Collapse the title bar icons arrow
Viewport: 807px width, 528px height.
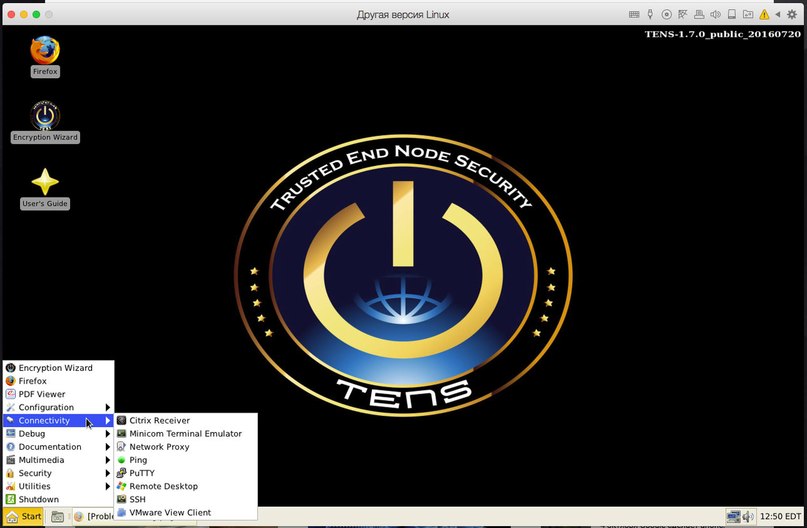pyautogui.click(x=778, y=14)
